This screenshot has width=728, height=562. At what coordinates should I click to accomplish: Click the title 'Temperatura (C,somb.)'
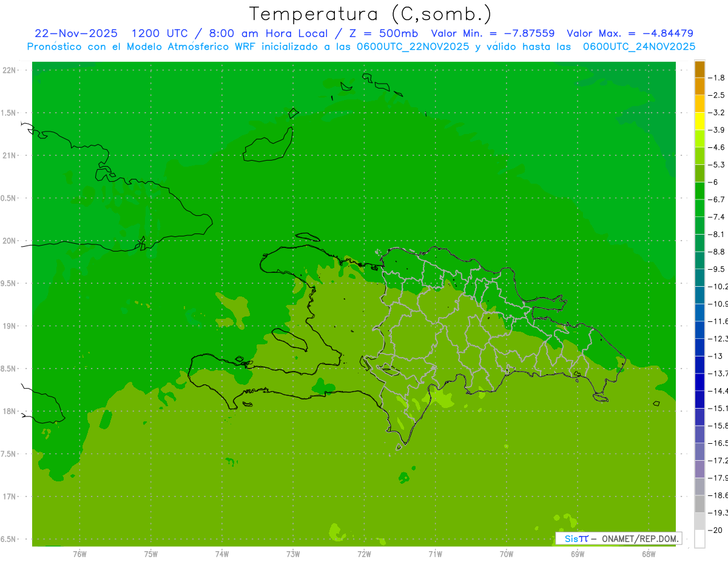point(371,14)
